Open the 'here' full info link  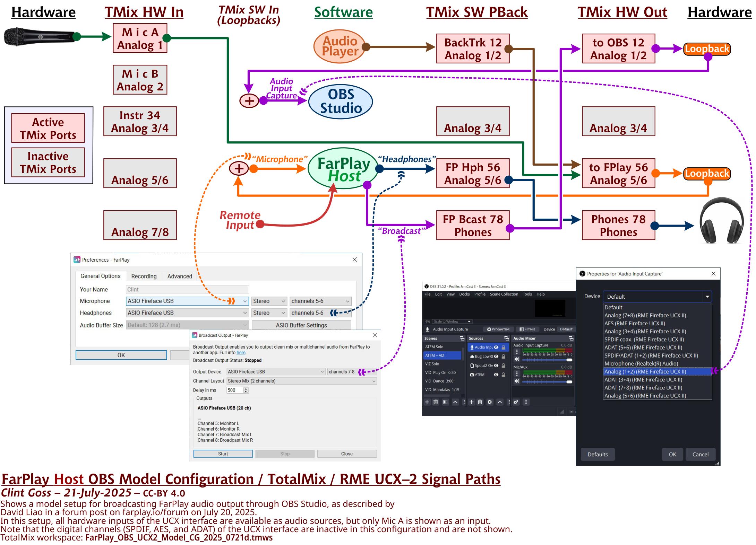(x=241, y=353)
